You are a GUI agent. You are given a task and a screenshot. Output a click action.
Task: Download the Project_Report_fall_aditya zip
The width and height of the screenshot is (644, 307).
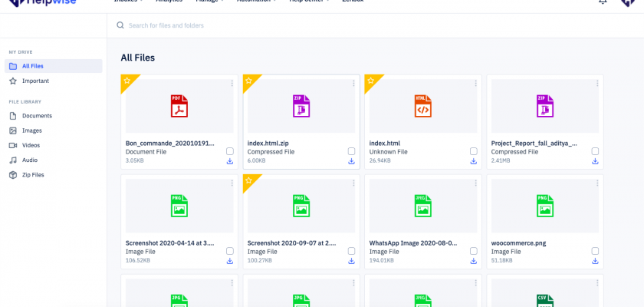595,161
